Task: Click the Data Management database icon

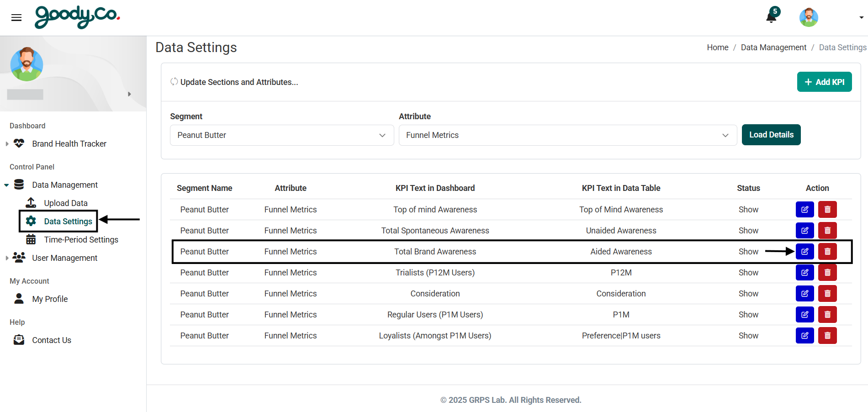Action: 18,185
